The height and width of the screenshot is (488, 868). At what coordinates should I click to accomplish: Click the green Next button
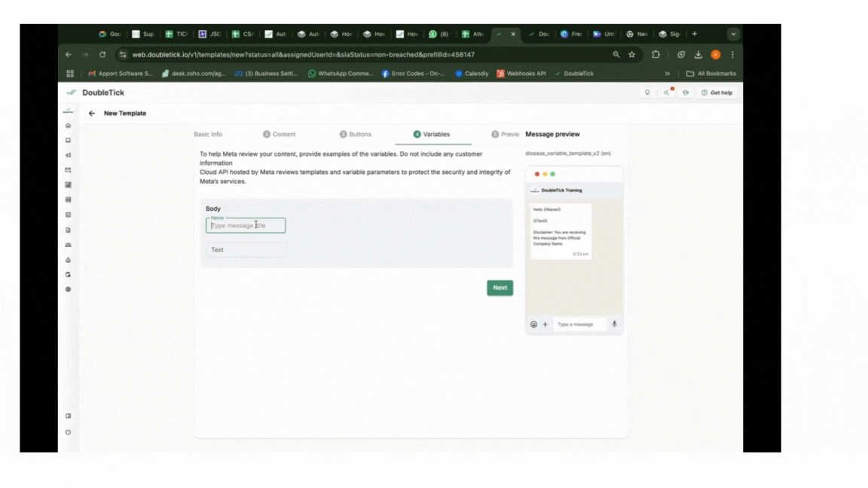click(x=500, y=288)
